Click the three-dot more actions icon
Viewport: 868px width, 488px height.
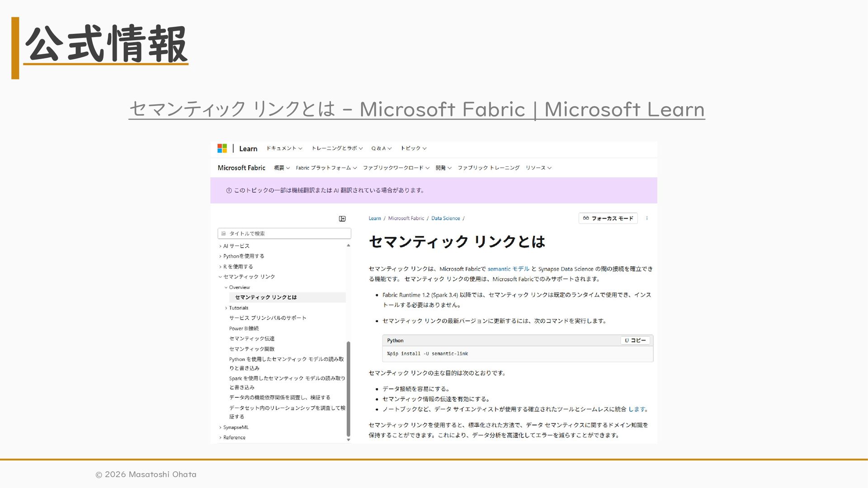point(647,218)
